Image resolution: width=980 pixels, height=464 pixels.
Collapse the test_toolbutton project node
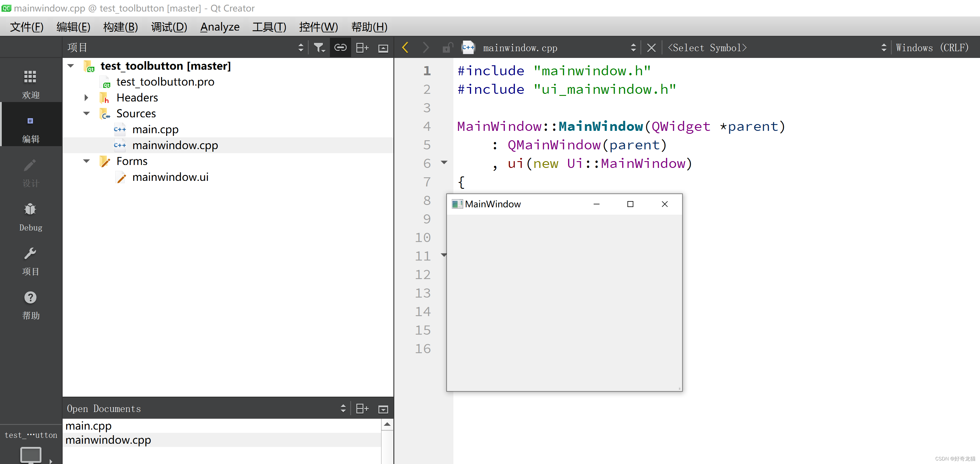71,66
